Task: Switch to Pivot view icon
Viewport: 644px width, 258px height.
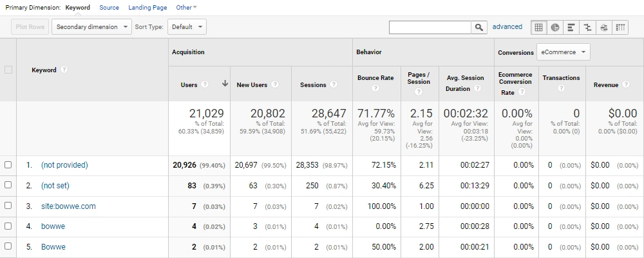Action: [x=620, y=27]
